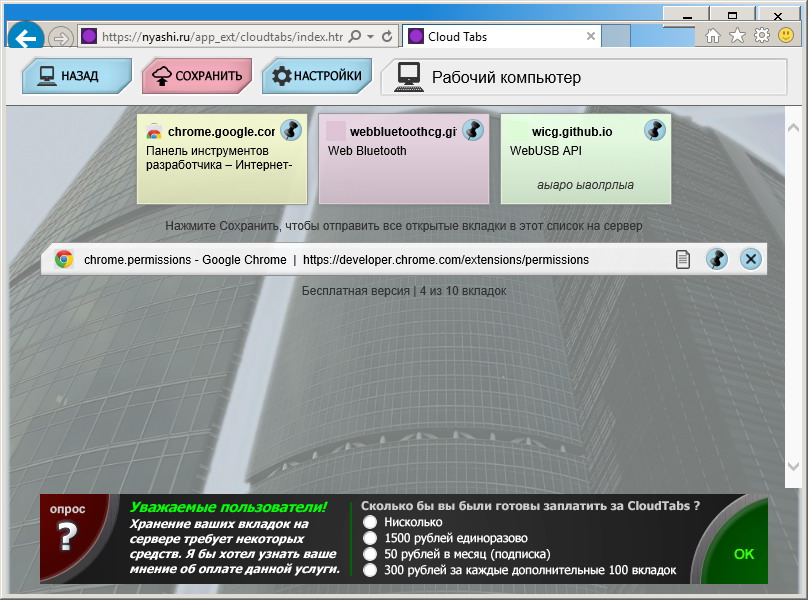Click the smiley feedback icon
The height and width of the screenshot is (600, 808).
(x=786, y=35)
